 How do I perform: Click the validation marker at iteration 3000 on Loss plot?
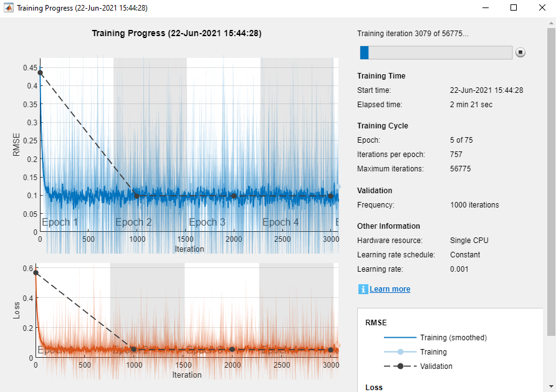click(x=330, y=350)
